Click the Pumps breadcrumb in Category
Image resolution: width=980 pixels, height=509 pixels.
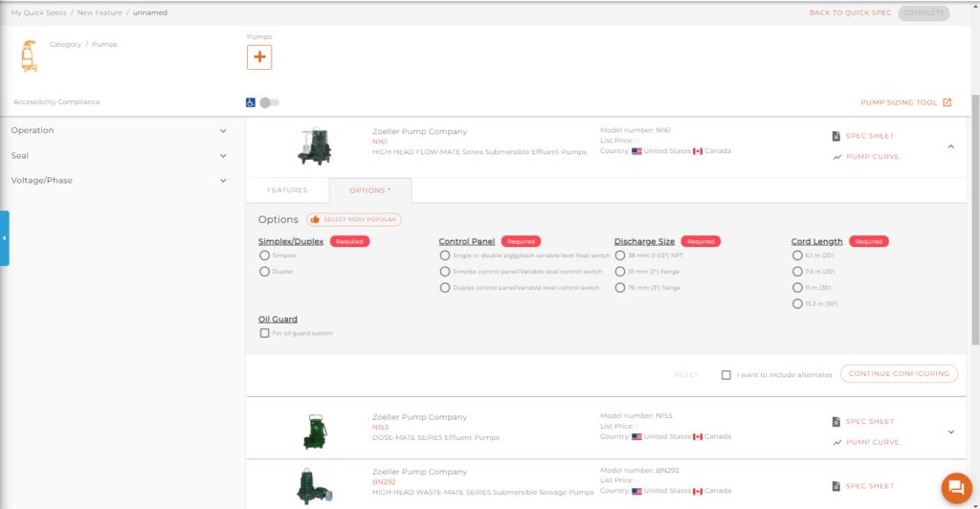[x=104, y=44]
